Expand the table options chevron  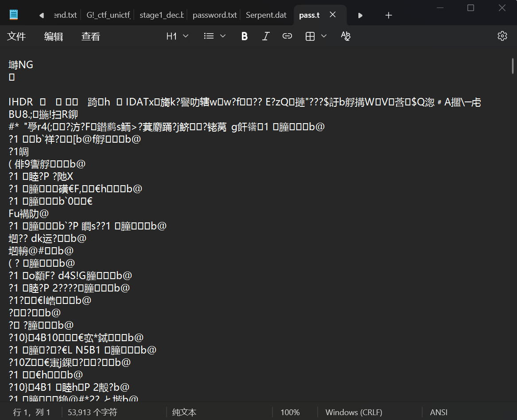(x=324, y=36)
